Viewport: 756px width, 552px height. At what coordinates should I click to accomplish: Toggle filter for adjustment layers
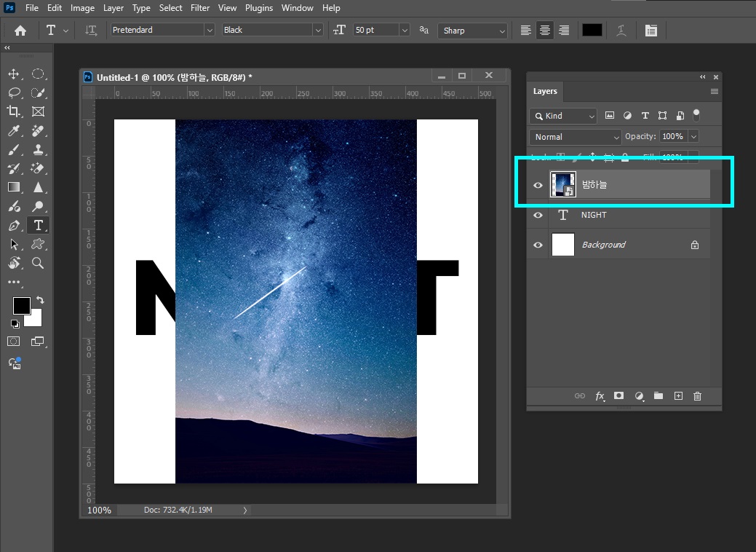click(627, 115)
